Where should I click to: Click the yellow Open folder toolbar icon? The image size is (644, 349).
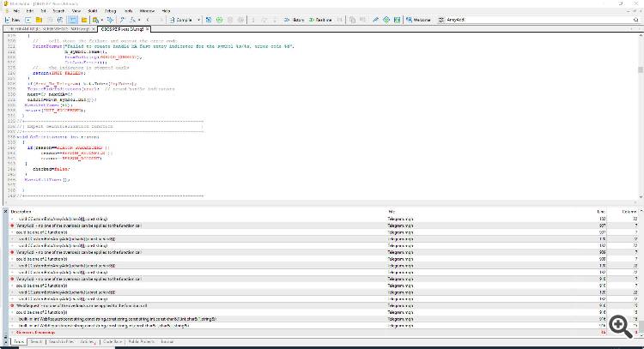tap(39, 20)
